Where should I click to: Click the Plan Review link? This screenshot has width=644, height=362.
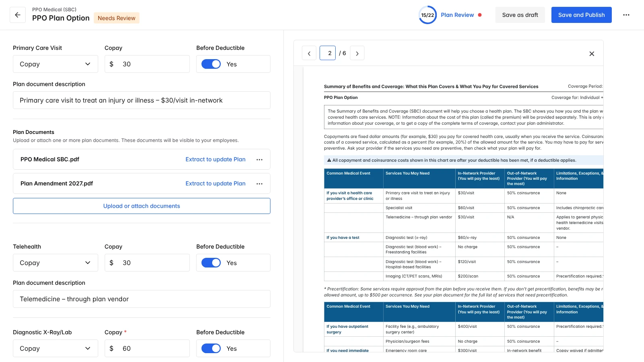click(x=457, y=15)
